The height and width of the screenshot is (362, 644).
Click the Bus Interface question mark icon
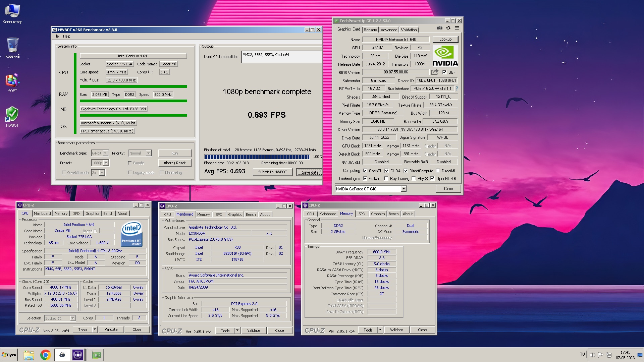click(x=457, y=88)
